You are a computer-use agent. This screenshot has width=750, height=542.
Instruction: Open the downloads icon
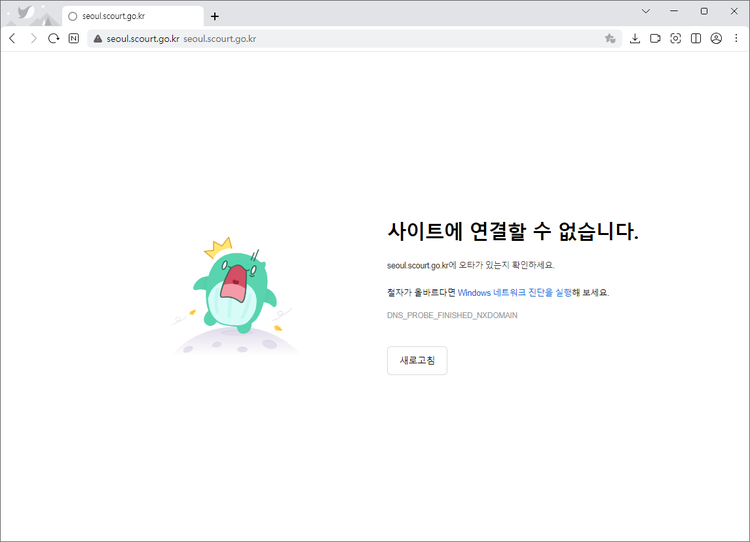[635, 39]
